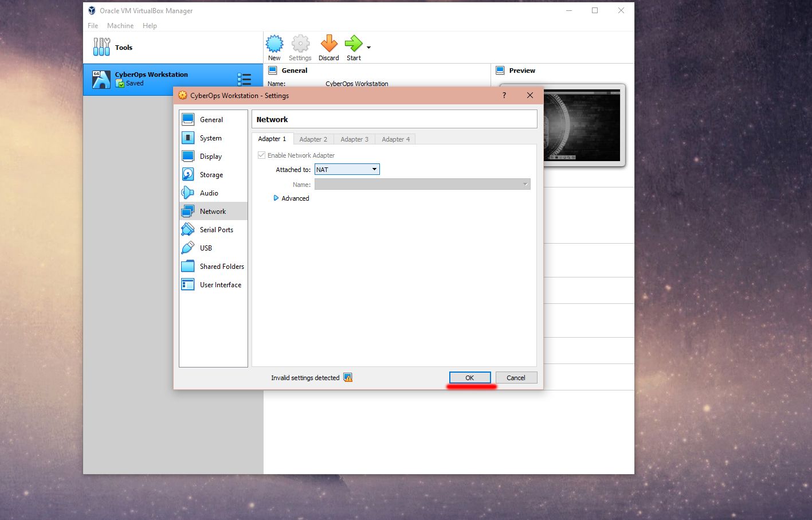Click the Invalid settings detected text
This screenshot has width=812, height=520.
pos(305,378)
